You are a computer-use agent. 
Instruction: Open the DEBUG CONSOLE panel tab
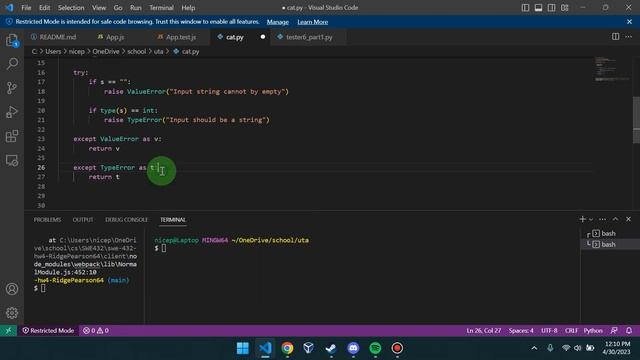click(x=127, y=220)
